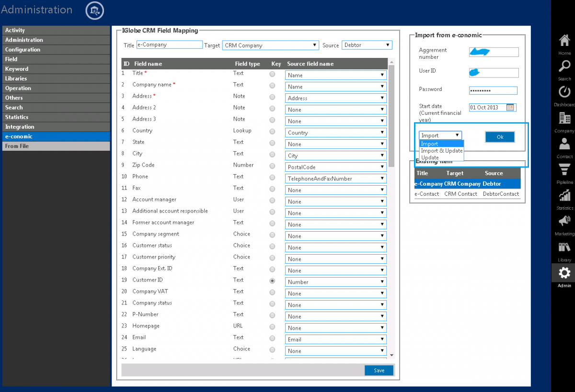Open source field dropdown for City row
The height and width of the screenshot is (392, 575).
(x=336, y=156)
